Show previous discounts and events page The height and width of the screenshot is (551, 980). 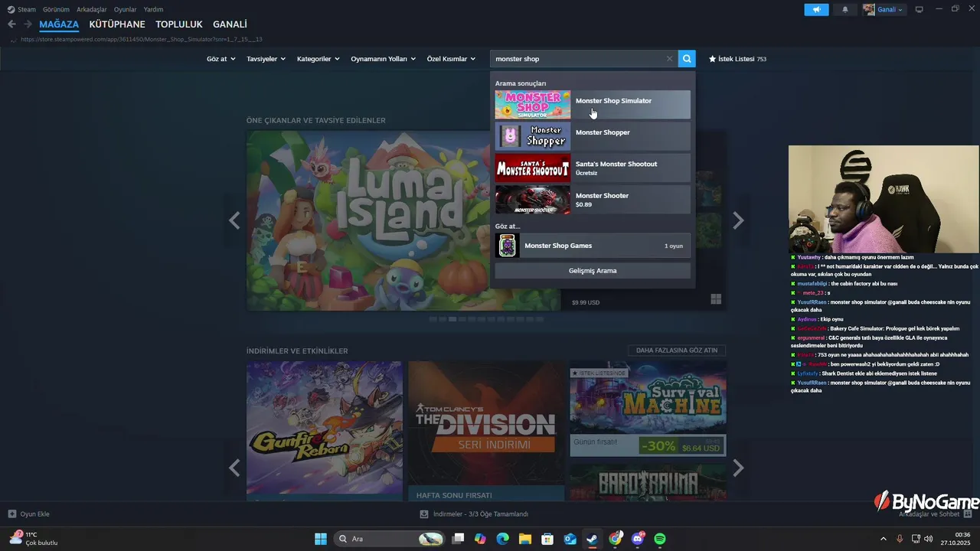point(234,468)
